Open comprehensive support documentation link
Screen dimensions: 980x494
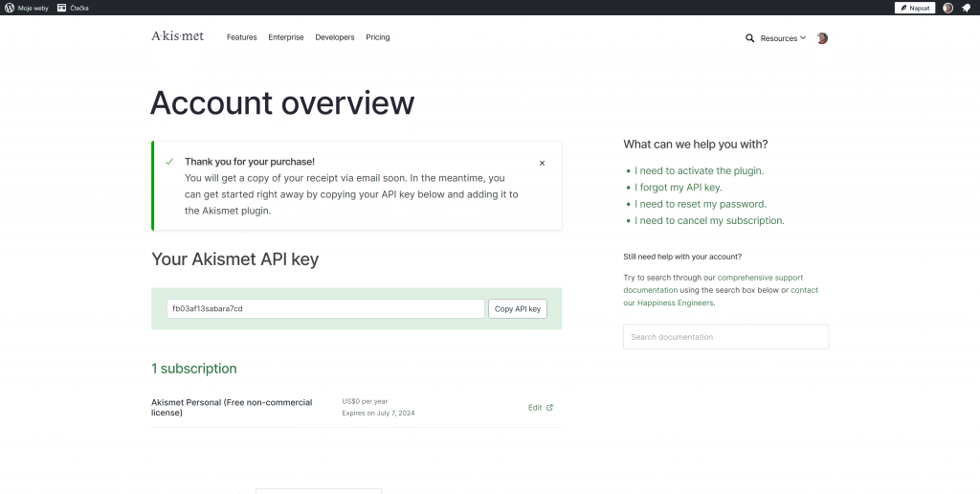pyautogui.click(x=713, y=284)
